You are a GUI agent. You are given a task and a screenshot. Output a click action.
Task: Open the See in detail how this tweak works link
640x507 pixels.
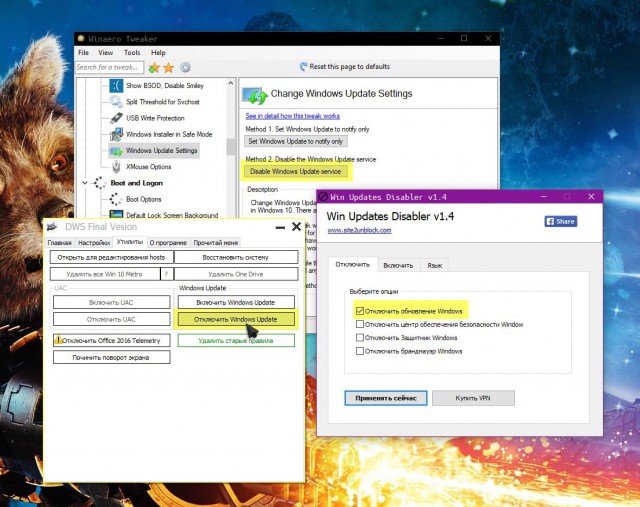(x=293, y=116)
